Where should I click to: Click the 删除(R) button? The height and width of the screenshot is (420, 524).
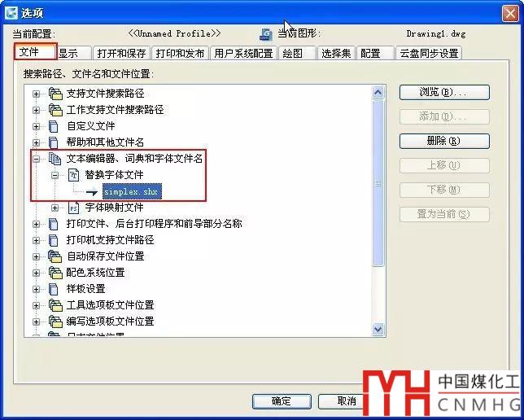point(444,141)
